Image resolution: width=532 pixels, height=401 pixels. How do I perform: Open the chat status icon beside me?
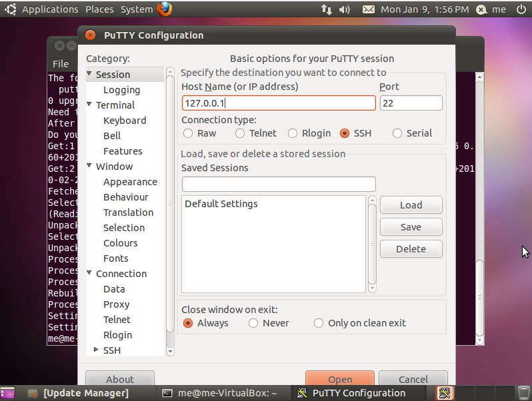click(x=481, y=9)
